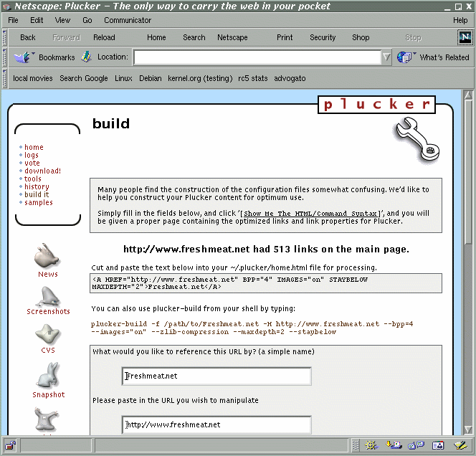Follow the 'samples' sidebar link

click(x=39, y=202)
